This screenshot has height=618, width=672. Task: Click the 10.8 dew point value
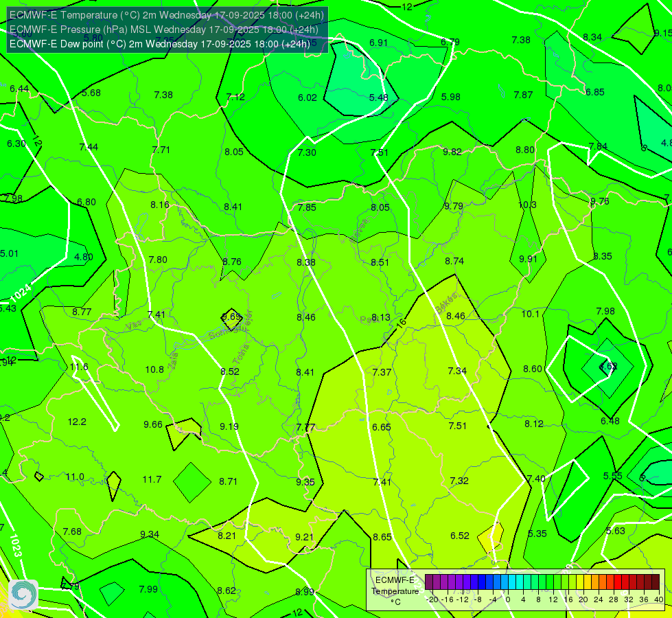coord(154,369)
